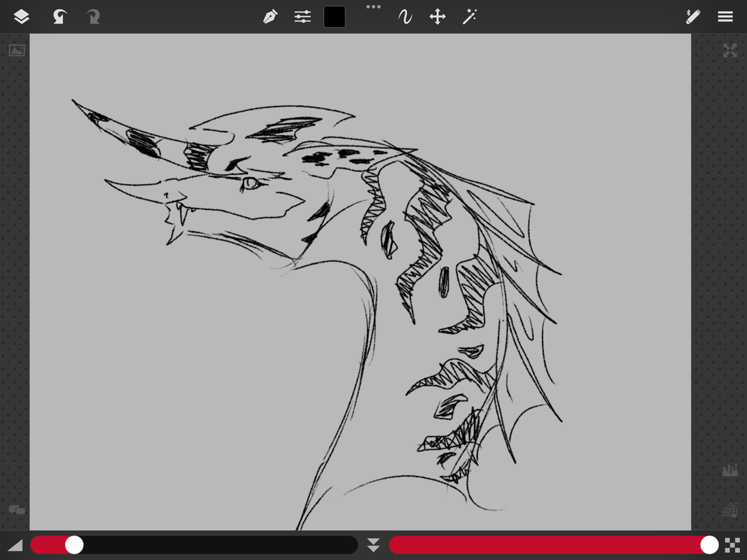The image size is (747, 560).
Task: Redo the undone stroke
Action: [93, 17]
